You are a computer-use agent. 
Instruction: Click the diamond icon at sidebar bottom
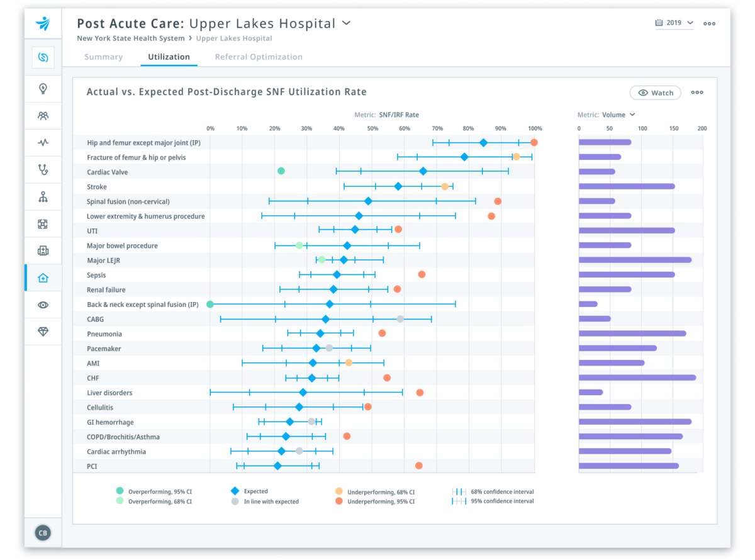point(43,332)
